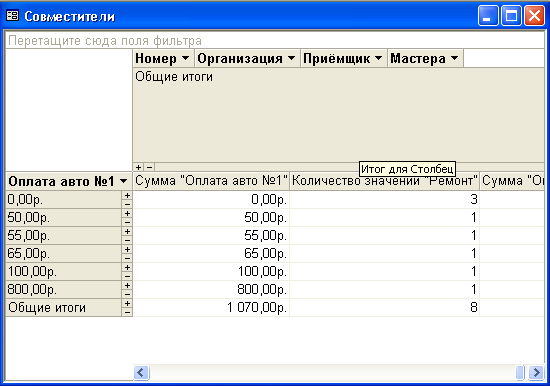Collapse the 55,00р. row with minus
This screenshot has height=386, width=550.
pyautogui.click(x=127, y=240)
